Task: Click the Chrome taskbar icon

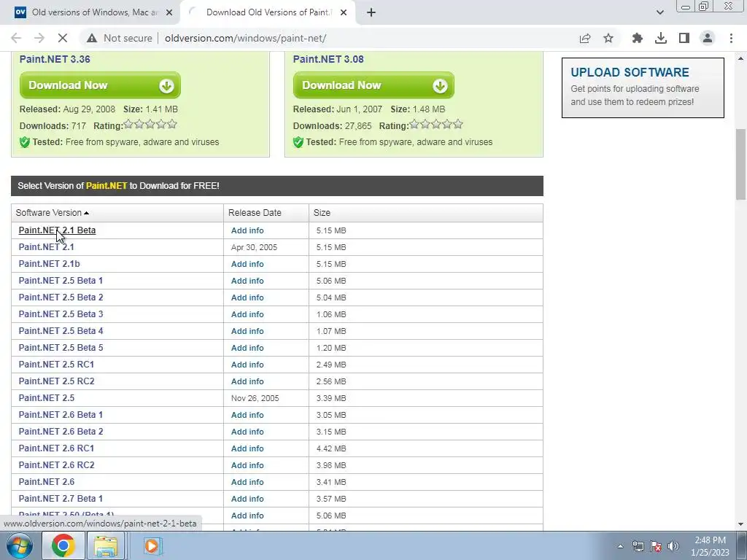Action: (x=63, y=545)
